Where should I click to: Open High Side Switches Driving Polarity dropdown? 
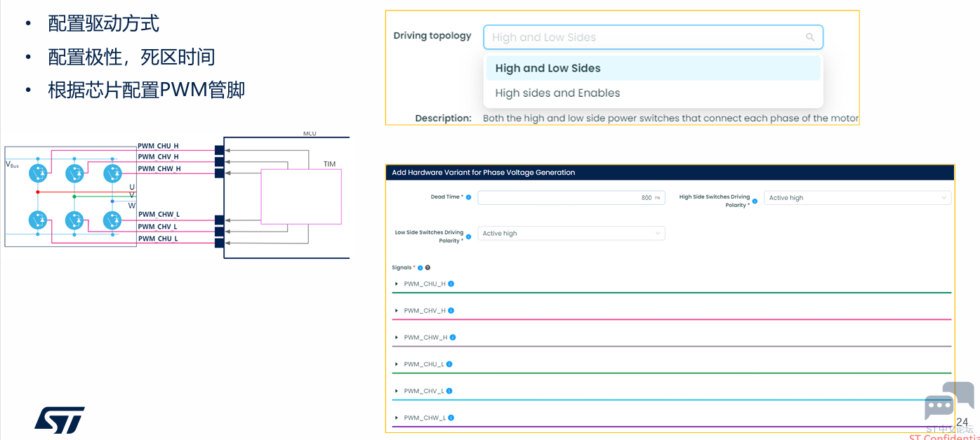[x=857, y=198]
